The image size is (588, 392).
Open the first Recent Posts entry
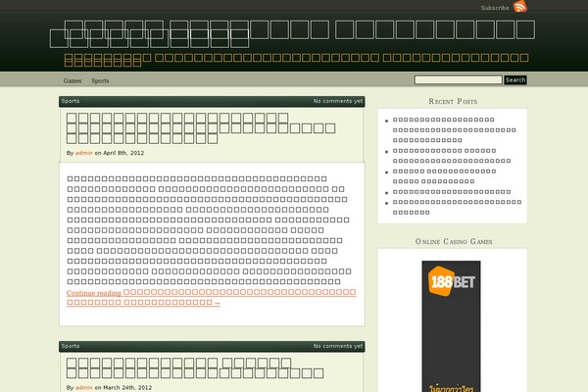click(454, 129)
